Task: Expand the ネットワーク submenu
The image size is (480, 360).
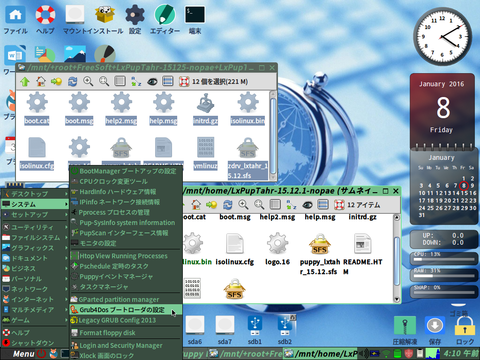Action: tap(35, 289)
